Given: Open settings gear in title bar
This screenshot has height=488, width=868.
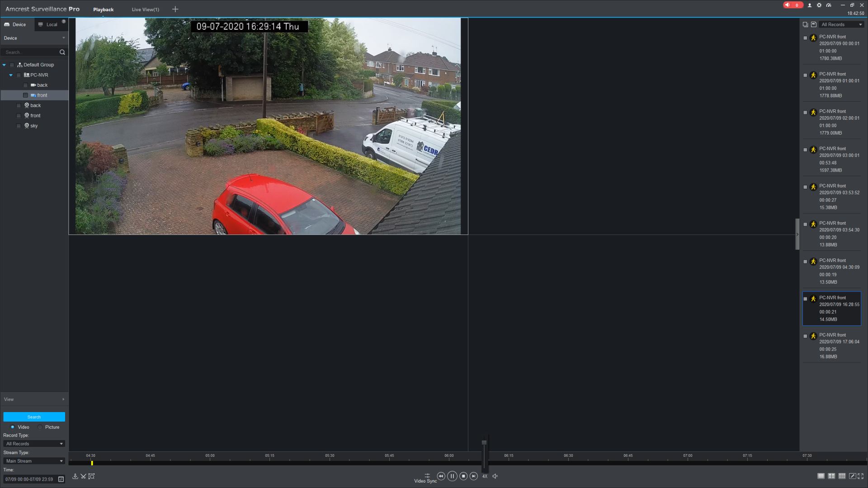Looking at the screenshot, I should click(x=819, y=5).
